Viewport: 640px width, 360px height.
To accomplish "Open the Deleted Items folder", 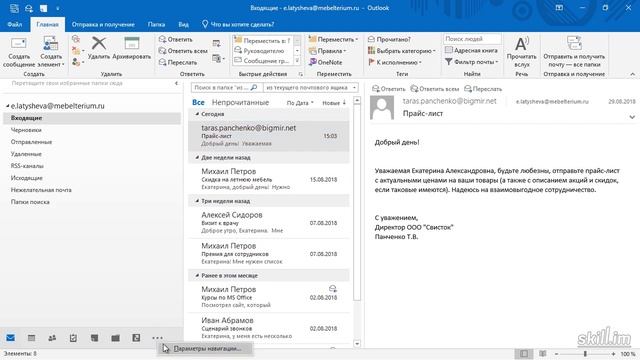I will [26, 154].
